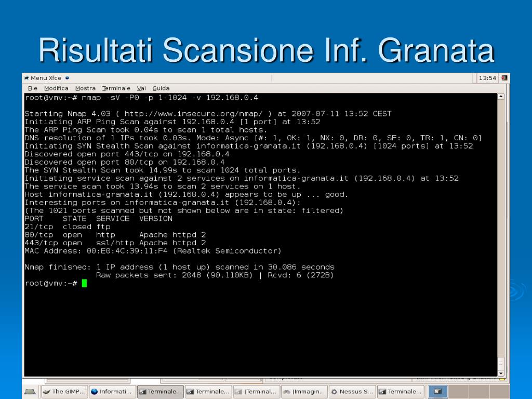
Task: Click the GIMP icon in the taskbar
Action: click(x=47, y=392)
